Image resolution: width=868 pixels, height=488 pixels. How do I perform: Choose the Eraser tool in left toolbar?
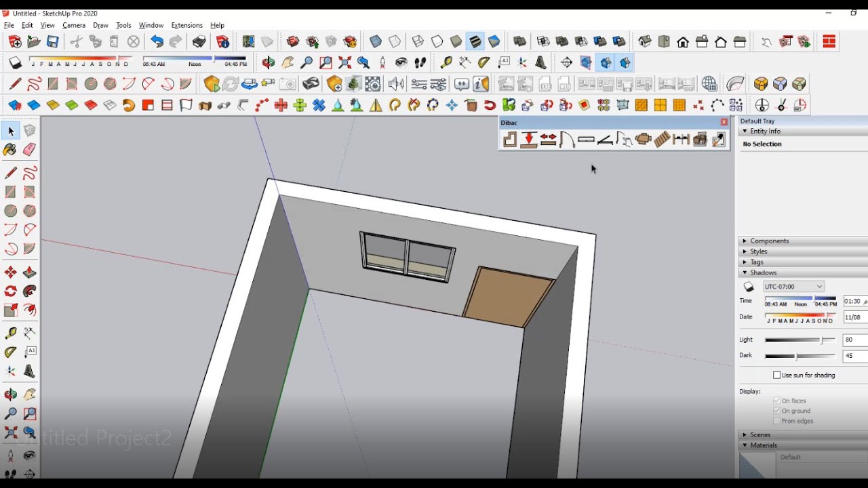tap(29, 150)
